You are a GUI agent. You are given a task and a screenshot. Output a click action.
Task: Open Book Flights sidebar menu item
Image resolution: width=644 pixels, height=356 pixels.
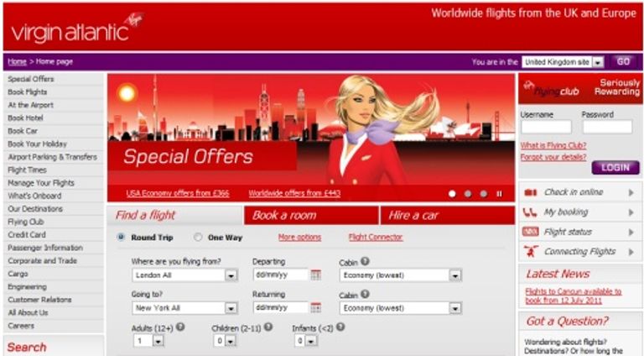point(54,92)
